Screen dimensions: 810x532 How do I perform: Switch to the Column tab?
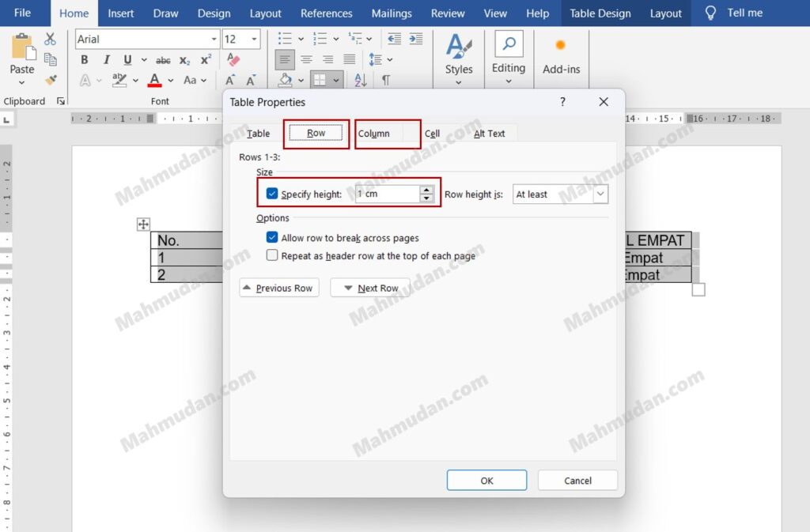point(374,134)
